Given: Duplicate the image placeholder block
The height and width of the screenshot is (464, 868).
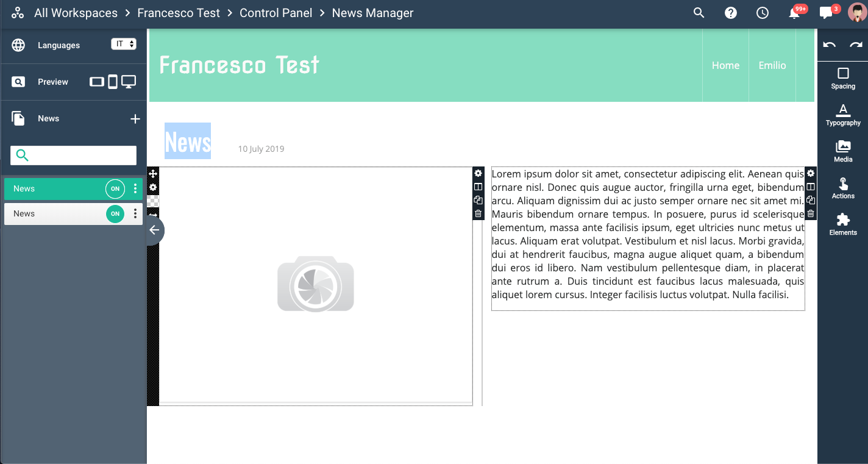Looking at the screenshot, I should pos(478,200).
